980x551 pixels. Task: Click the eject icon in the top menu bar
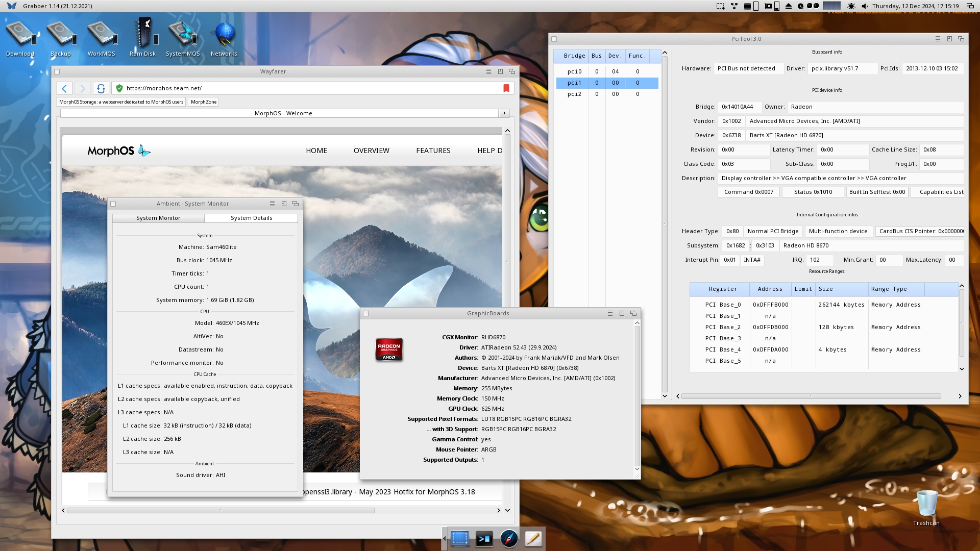click(789, 6)
